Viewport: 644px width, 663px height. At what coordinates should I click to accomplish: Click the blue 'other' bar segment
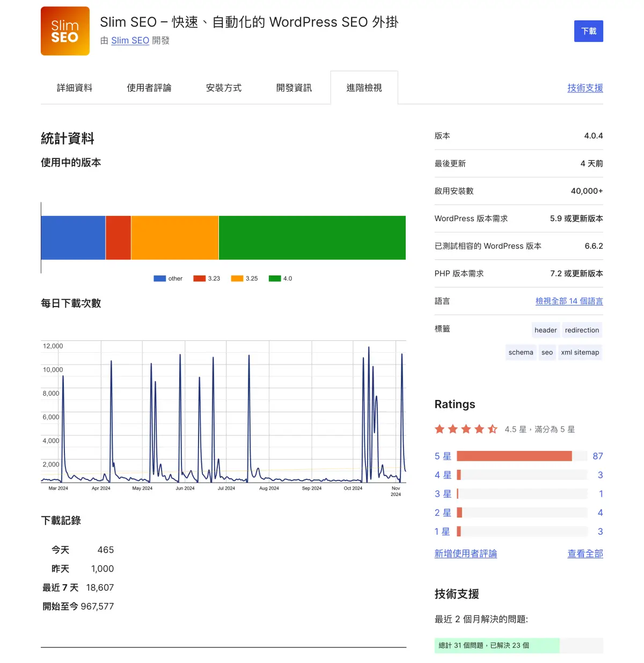point(73,238)
